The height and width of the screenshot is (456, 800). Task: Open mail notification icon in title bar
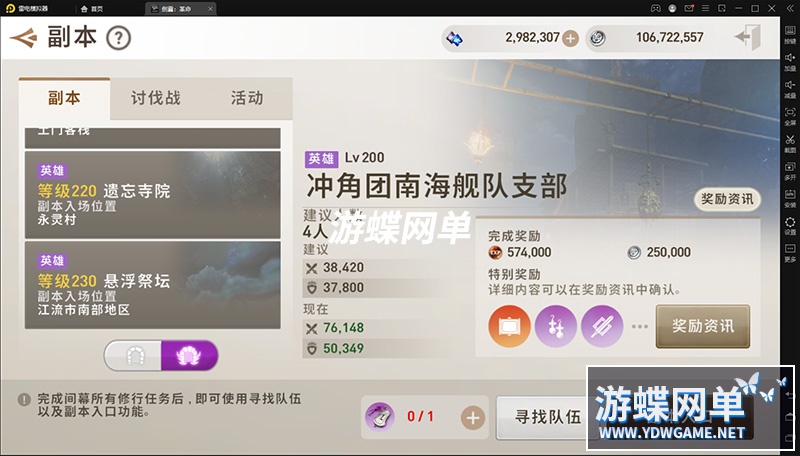[x=689, y=8]
